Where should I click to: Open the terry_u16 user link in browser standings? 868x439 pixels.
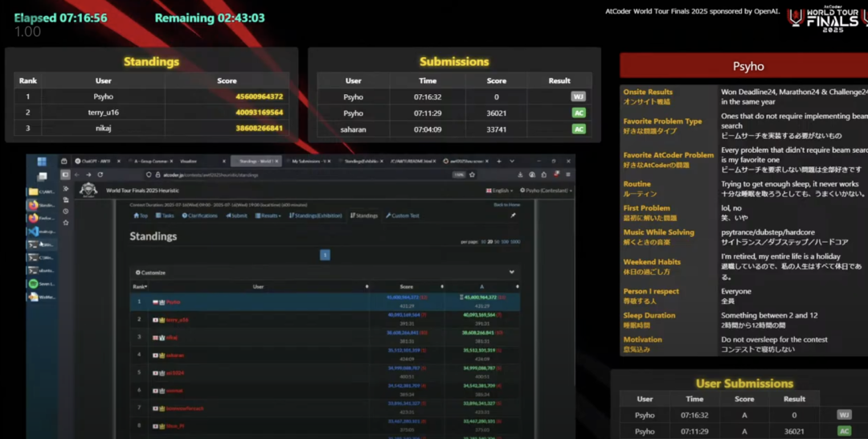click(177, 319)
